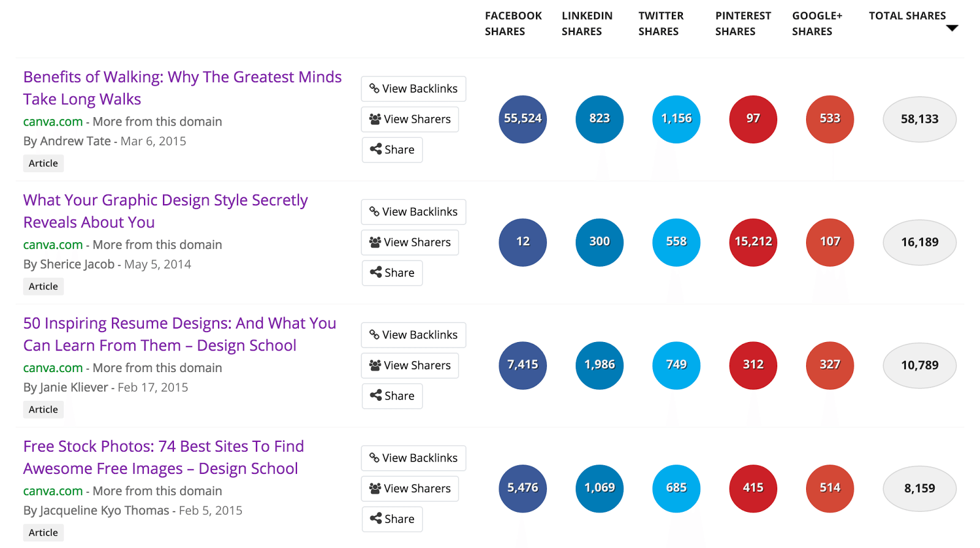Select the Facebook bubble showing 55,524 shares
Viewport: 980px width, 548px height.
pos(522,120)
